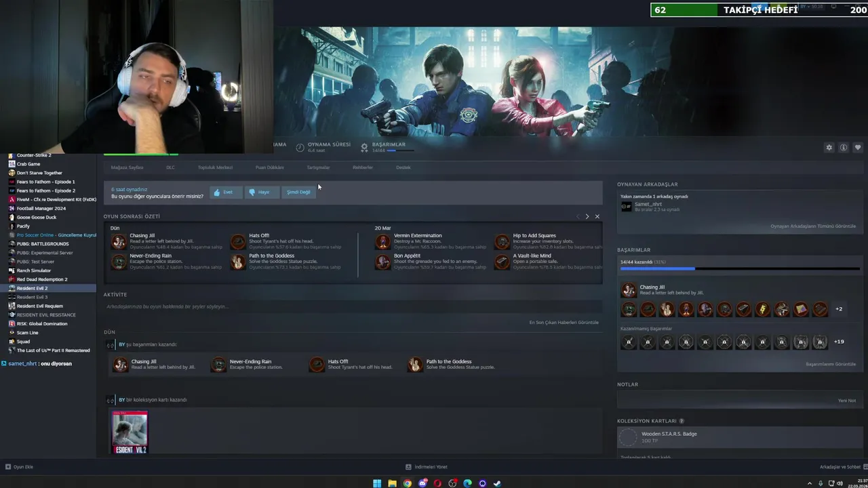Click Crab Game icon in library list

coord(12,164)
